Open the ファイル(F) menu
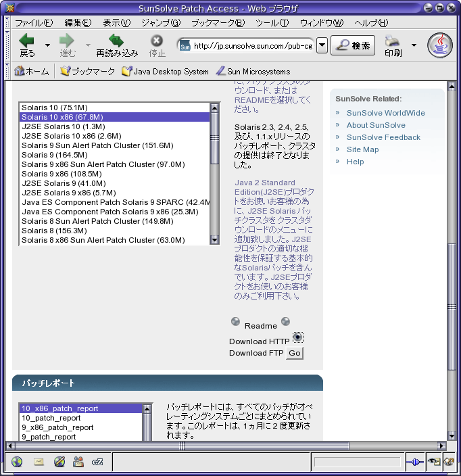The image size is (461, 476). pos(34,23)
